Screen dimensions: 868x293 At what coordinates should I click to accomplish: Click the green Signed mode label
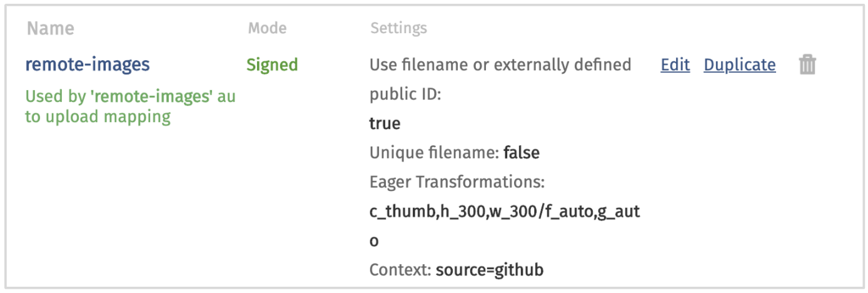click(x=272, y=64)
